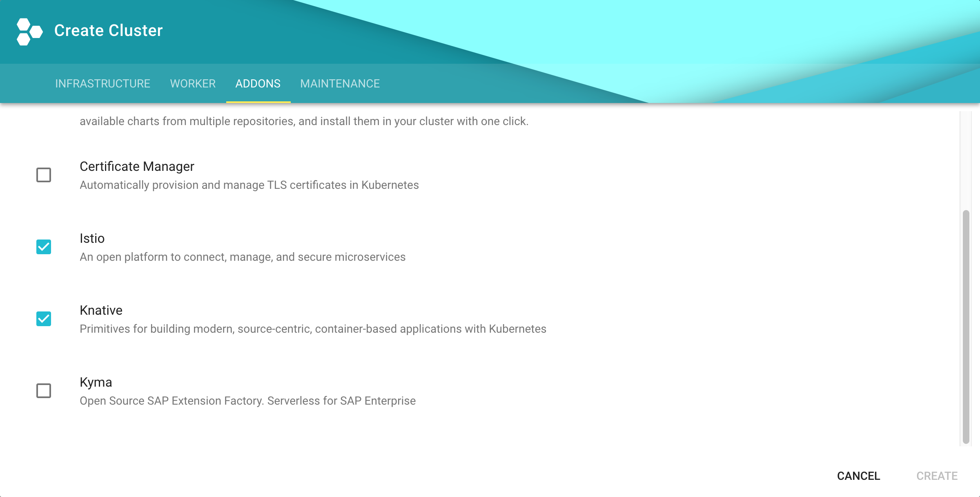Switch to the Infrastructure tab
This screenshot has height=497, width=980.
coord(103,83)
